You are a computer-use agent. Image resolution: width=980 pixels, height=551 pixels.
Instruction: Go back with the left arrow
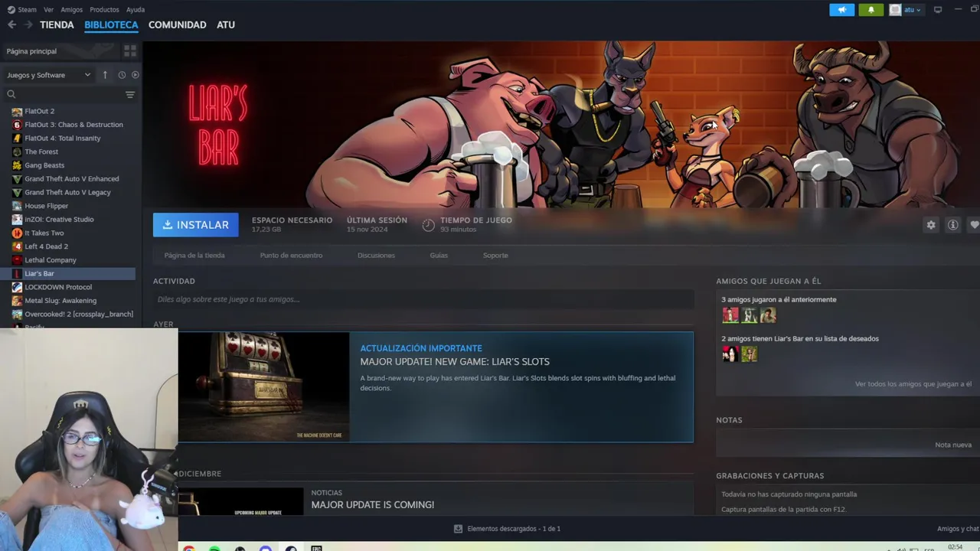point(11,24)
